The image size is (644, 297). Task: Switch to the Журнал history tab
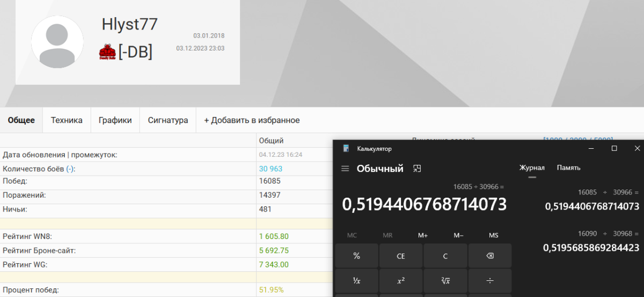(x=531, y=168)
